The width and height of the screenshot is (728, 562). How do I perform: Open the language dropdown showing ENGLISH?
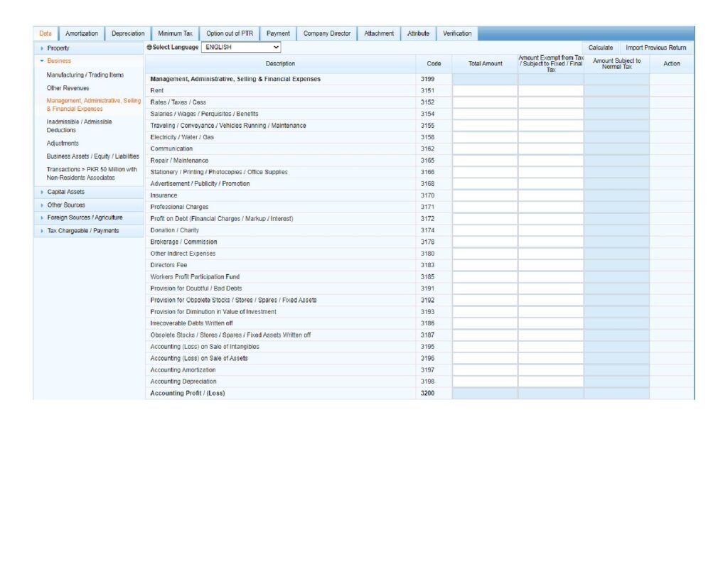coord(241,48)
